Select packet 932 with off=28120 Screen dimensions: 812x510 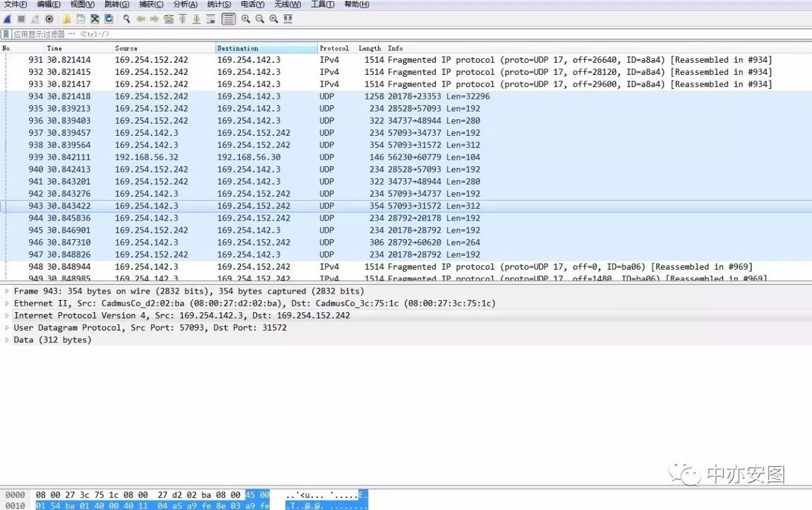pos(406,72)
